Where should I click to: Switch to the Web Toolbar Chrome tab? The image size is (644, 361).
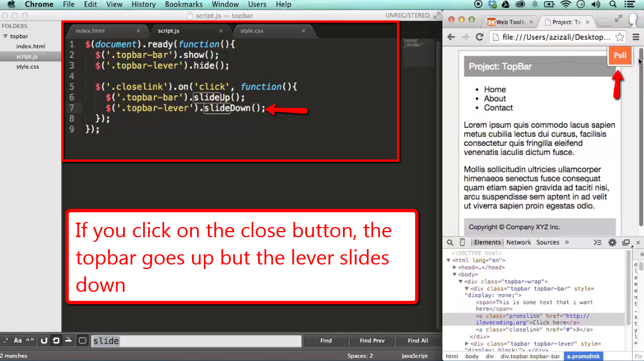pyautogui.click(x=510, y=22)
